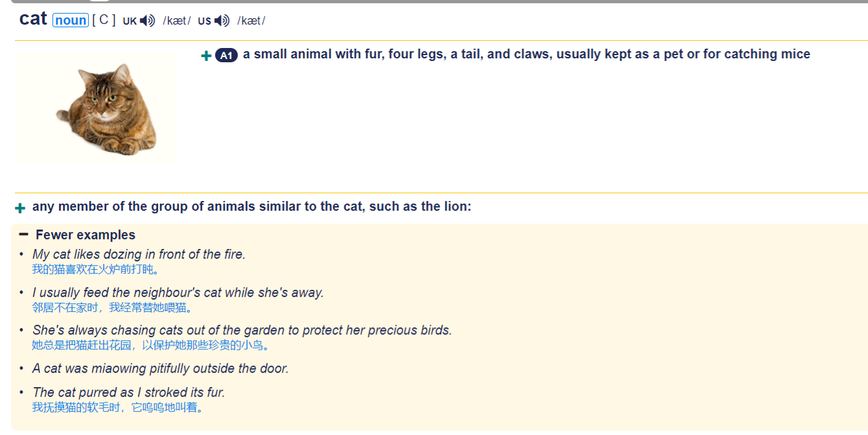
Task: Click the definition mentioning the lion
Action: coord(252,207)
